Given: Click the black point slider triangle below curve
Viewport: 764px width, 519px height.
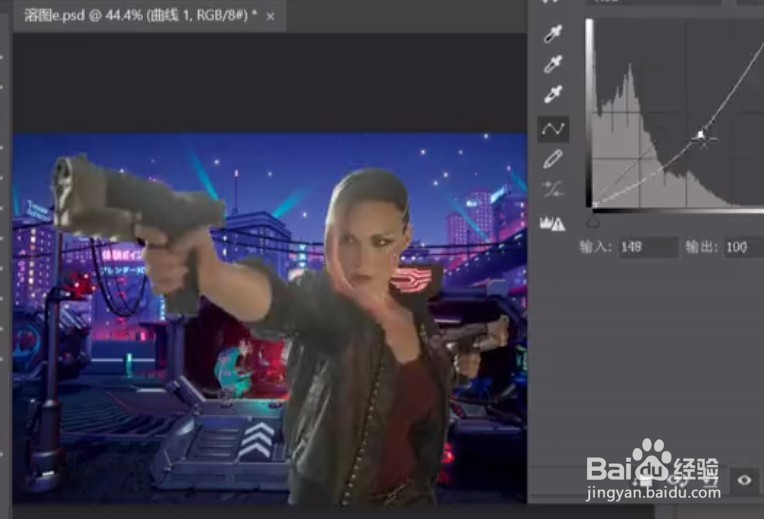Looking at the screenshot, I should pyautogui.click(x=593, y=222).
